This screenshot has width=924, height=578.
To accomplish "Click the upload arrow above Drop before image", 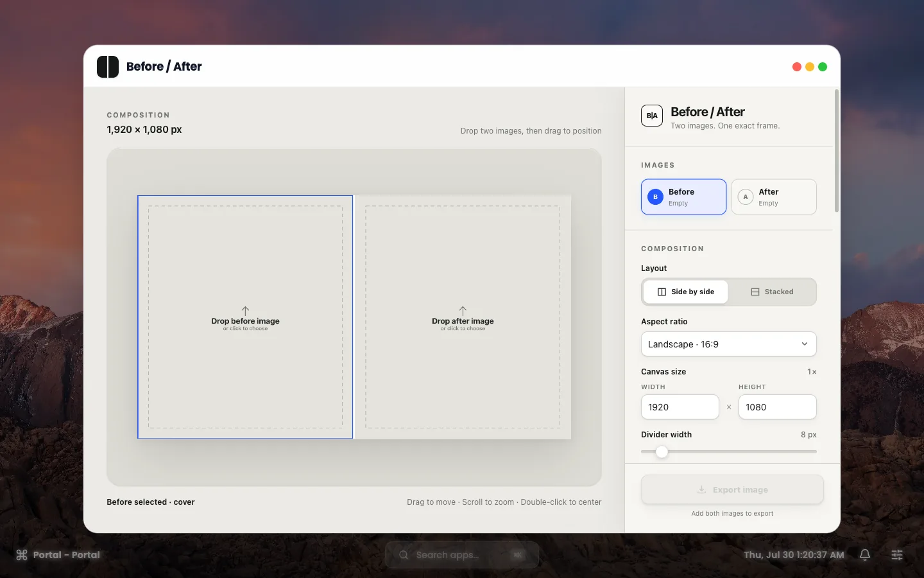I will [245, 311].
